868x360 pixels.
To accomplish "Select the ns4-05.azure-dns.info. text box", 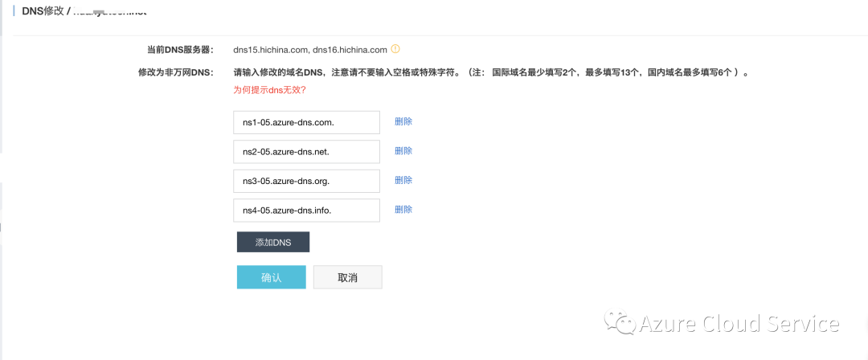I will point(307,211).
